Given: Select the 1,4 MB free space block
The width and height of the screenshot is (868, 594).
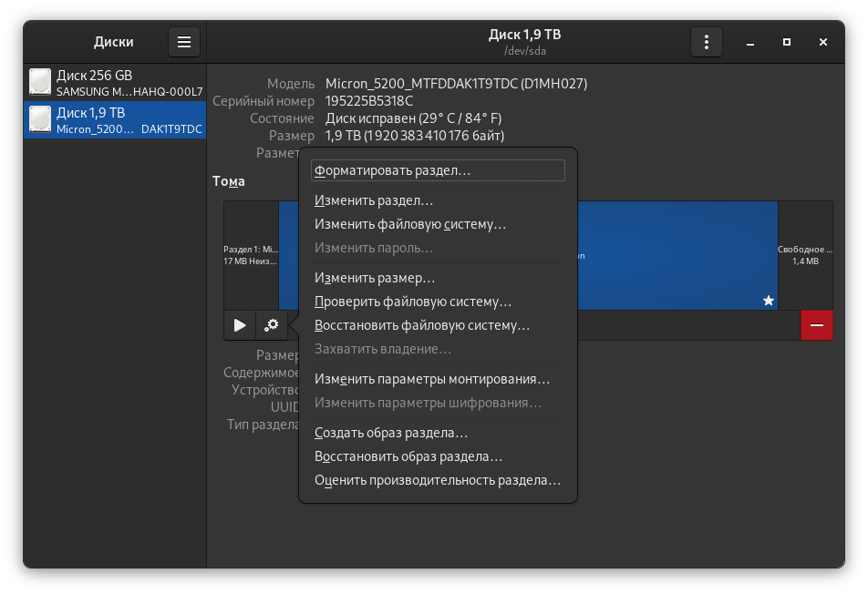Looking at the screenshot, I should (x=804, y=255).
